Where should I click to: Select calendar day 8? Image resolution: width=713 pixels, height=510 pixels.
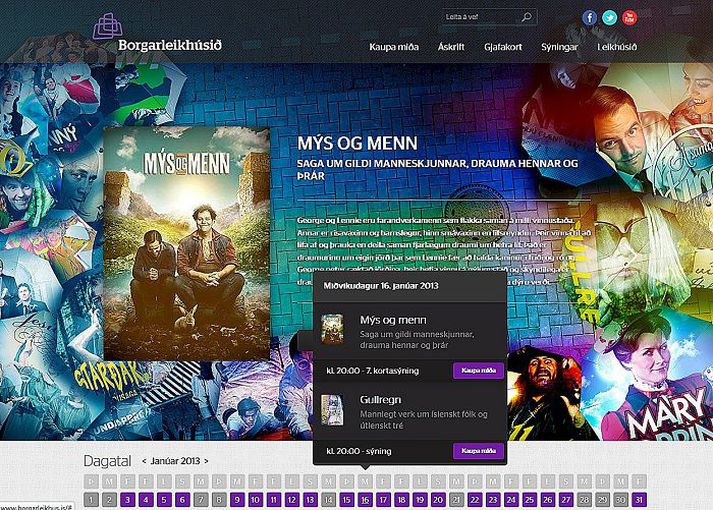(x=219, y=500)
